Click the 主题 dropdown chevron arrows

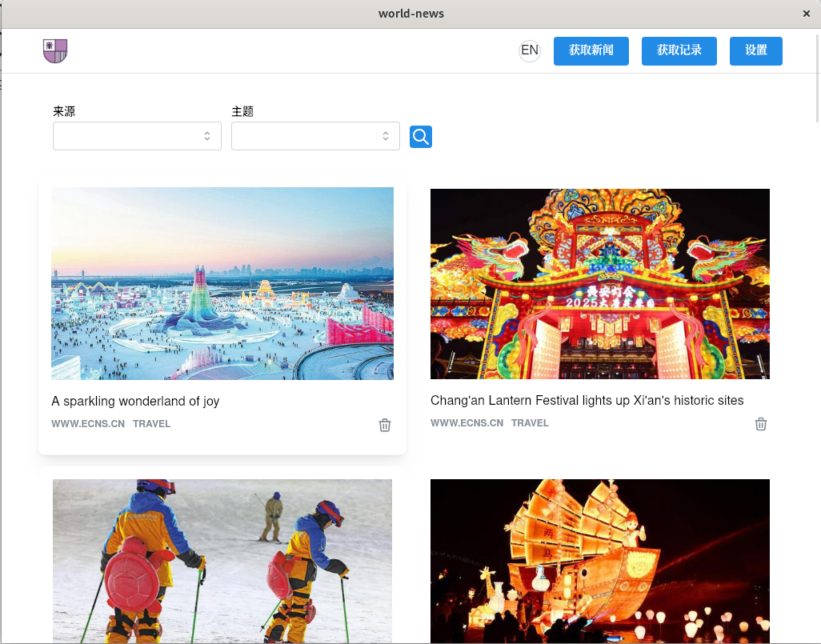click(386, 136)
